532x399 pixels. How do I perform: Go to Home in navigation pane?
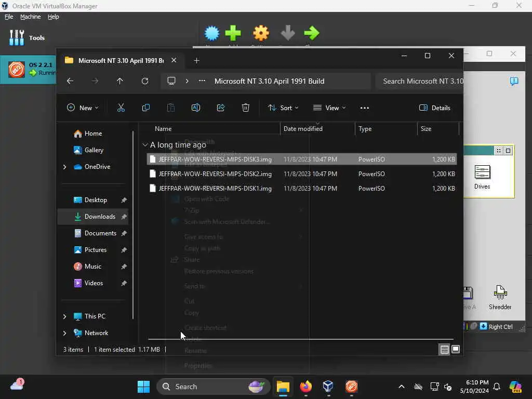pos(92,134)
